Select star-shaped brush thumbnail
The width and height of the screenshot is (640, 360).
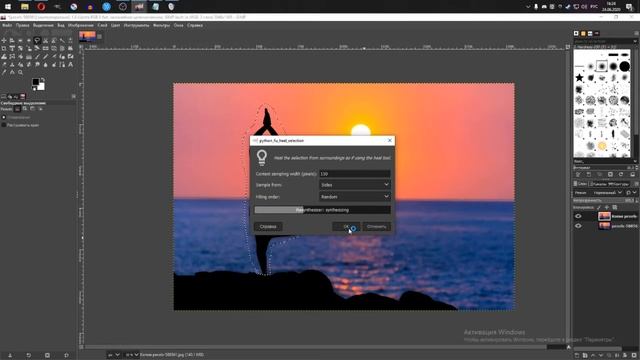(x=579, y=78)
